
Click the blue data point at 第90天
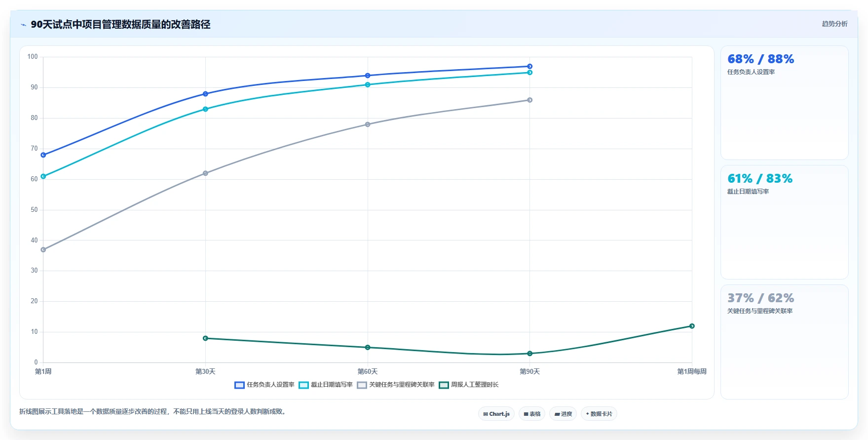[x=529, y=66]
